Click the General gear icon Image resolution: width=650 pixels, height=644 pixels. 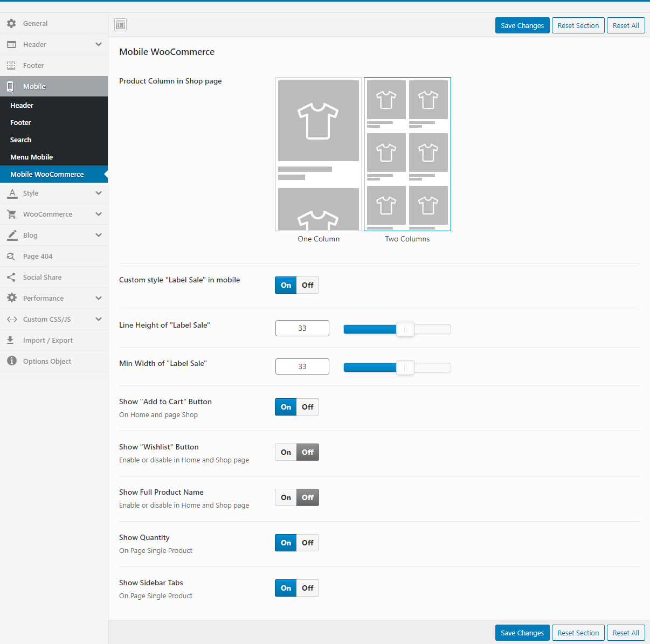click(x=11, y=23)
